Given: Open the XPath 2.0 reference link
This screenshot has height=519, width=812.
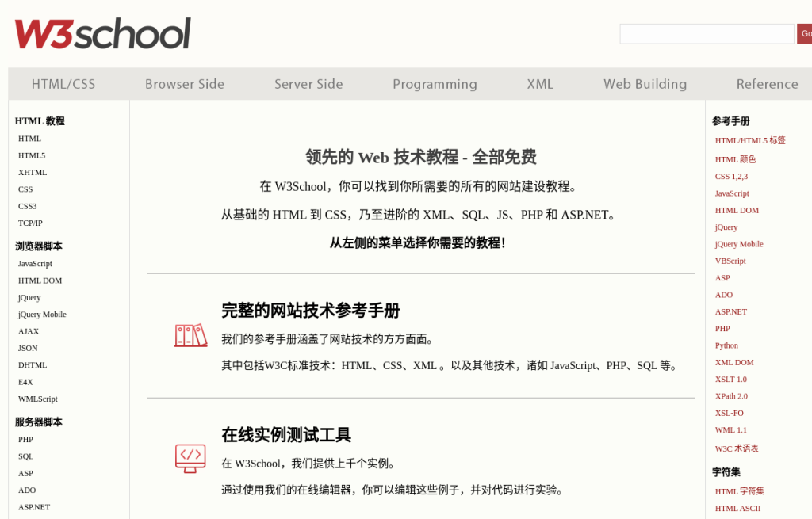Looking at the screenshot, I should click(x=731, y=396).
